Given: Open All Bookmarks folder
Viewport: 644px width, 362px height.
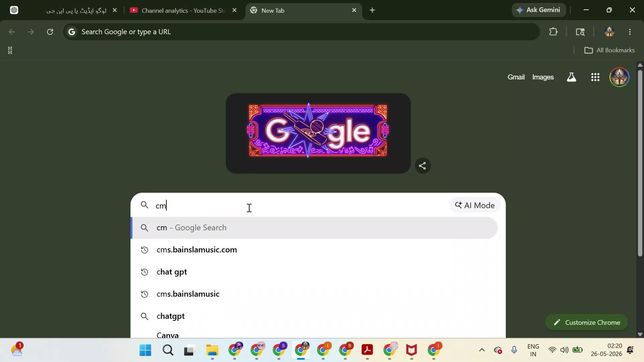Looking at the screenshot, I should 609,50.
